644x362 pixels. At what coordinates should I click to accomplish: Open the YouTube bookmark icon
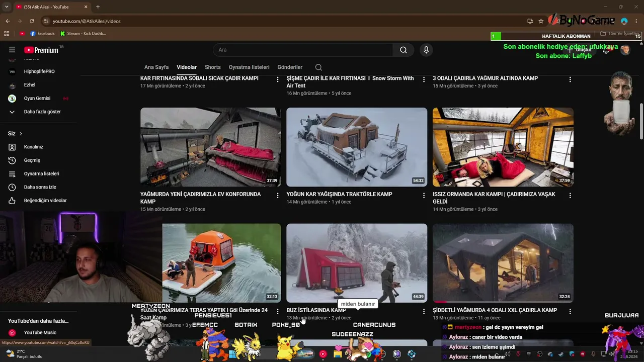(x=22, y=34)
